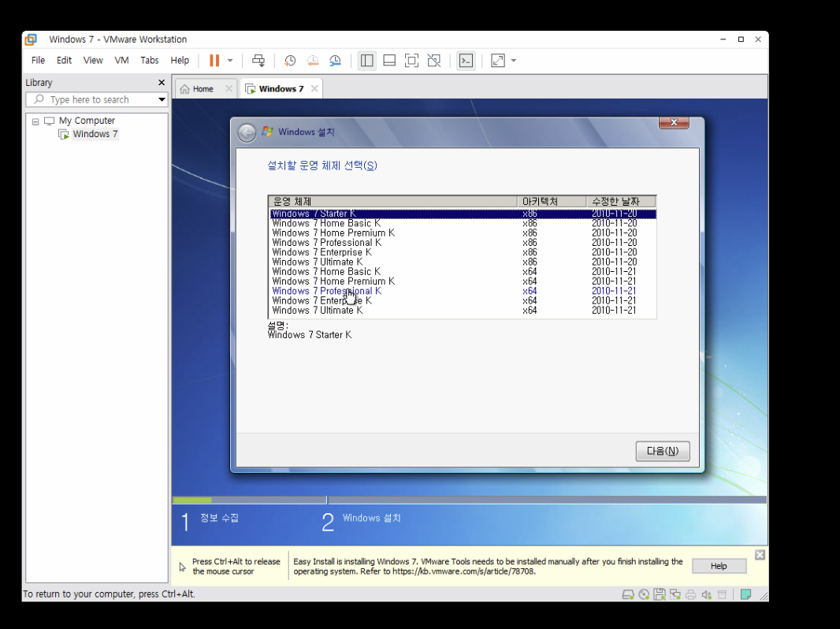Close the Library panel
Image resolution: width=840 pixels, height=629 pixels.
[x=162, y=83]
